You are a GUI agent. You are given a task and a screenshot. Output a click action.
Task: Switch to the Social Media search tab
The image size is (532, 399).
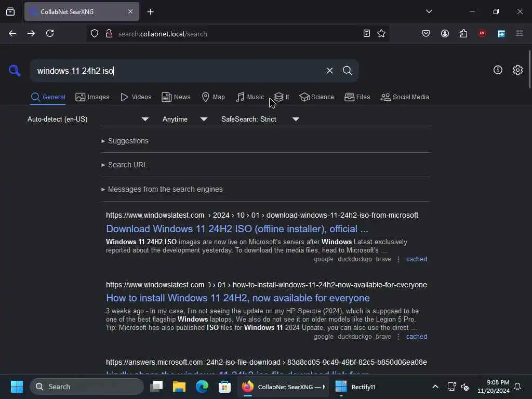(405, 97)
